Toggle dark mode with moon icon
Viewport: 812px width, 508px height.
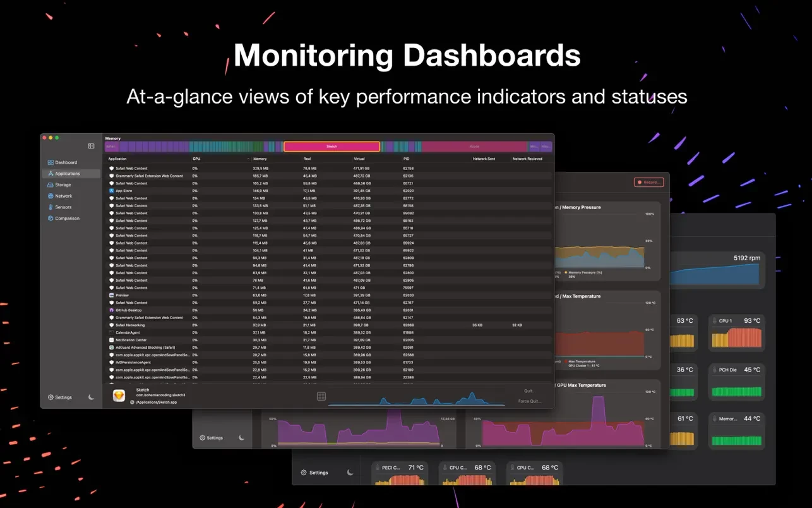click(x=91, y=397)
